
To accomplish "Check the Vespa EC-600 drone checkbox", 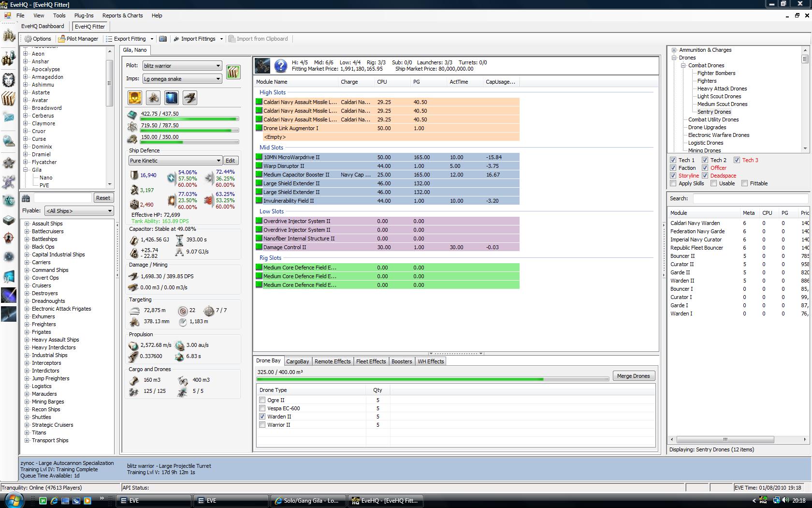I will tap(262, 408).
